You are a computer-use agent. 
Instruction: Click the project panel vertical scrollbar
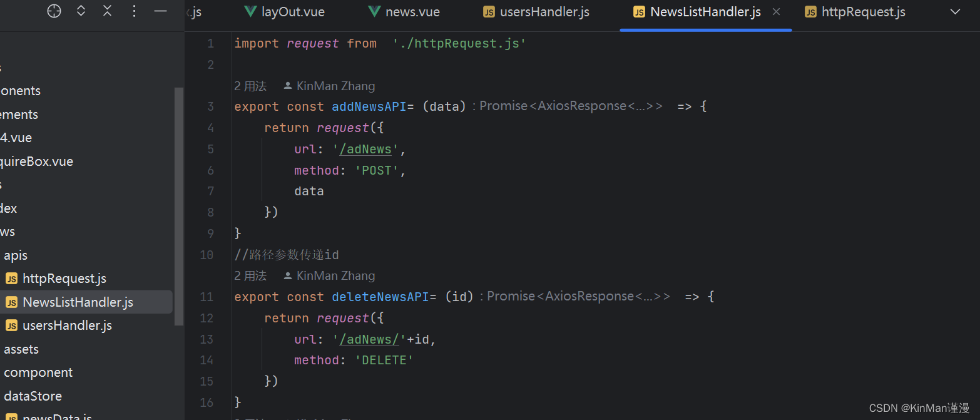pos(179,207)
